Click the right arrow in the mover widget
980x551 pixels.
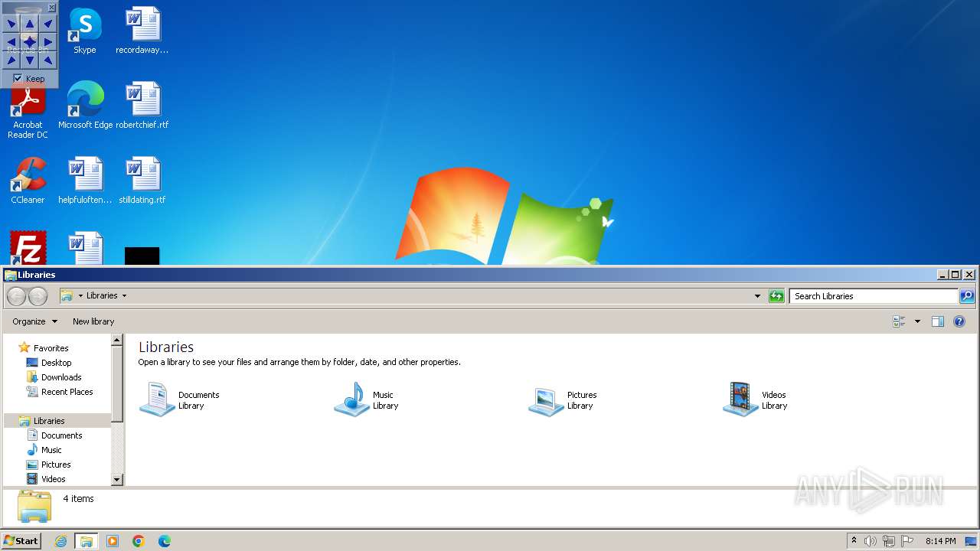point(47,42)
